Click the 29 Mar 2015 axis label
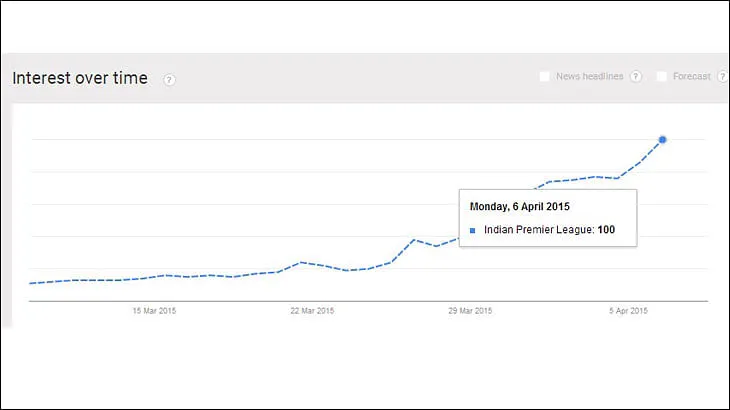Screen dimensions: 730x410 (x=470, y=311)
